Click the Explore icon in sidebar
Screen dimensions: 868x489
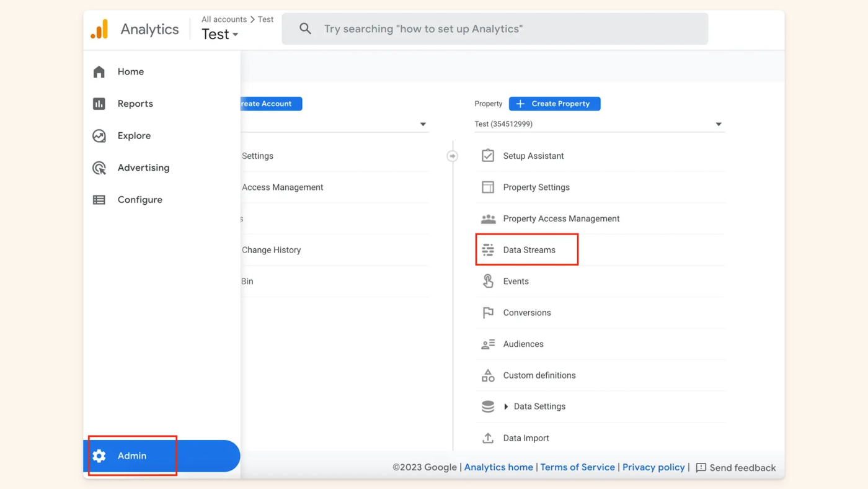click(99, 136)
